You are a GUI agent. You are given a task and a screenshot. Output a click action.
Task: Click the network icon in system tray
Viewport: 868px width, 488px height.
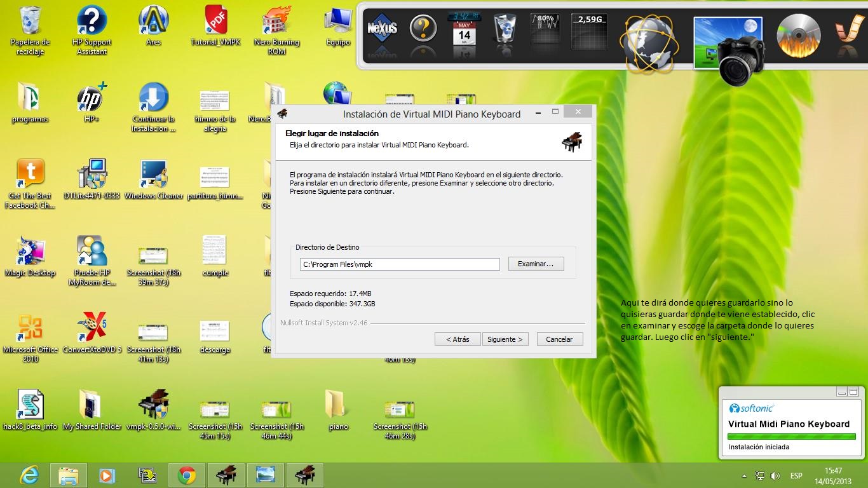point(759,475)
